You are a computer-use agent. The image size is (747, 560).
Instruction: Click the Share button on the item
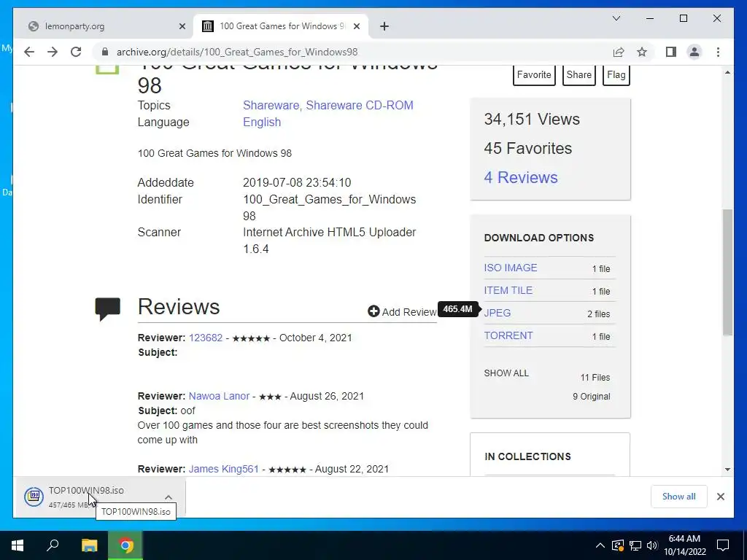[x=578, y=75]
